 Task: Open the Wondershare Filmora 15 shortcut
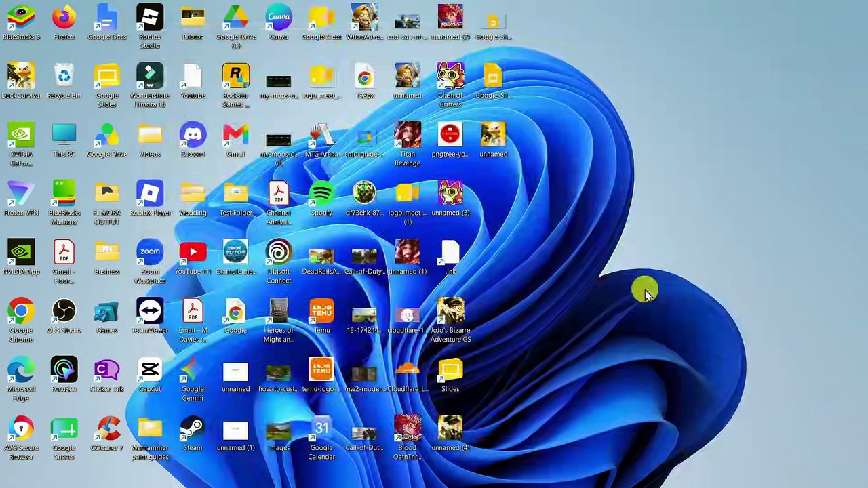(150, 76)
